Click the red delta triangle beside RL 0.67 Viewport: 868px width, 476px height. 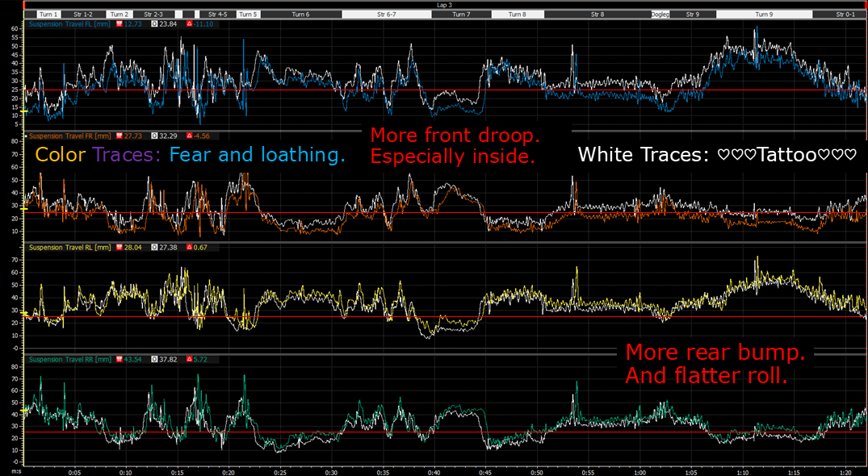tap(190, 248)
